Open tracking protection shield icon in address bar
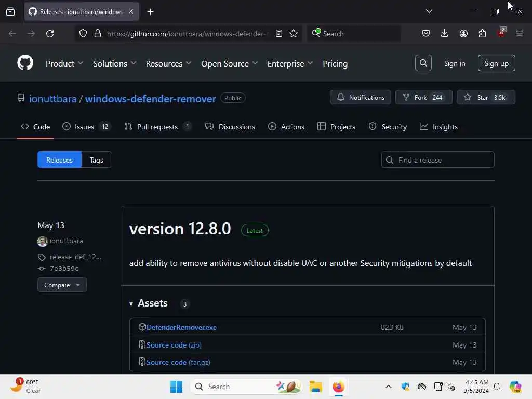 coord(83,34)
